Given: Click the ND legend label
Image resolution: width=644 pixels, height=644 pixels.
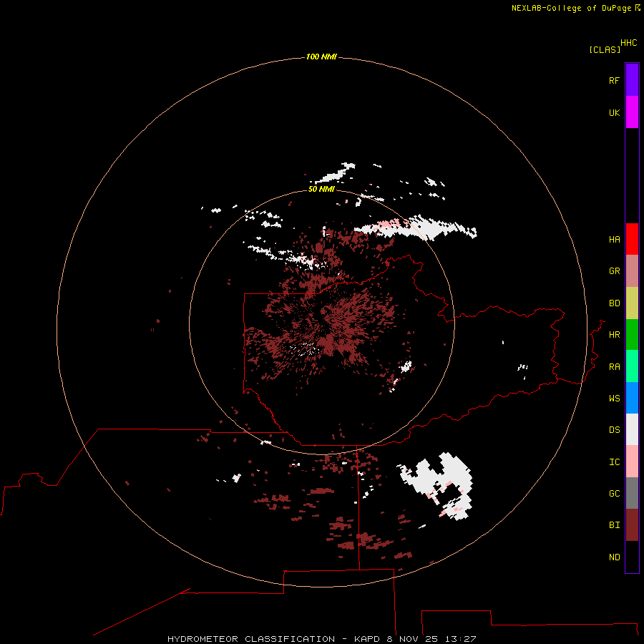Looking at the screenshot, I should [x=614, y=557].
